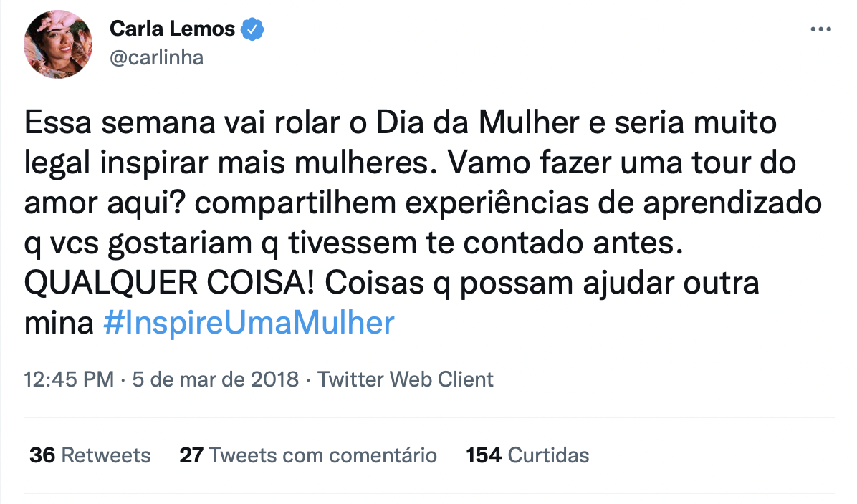View the 36 Retweets list

pyautogui.click(x=90, y=455)
